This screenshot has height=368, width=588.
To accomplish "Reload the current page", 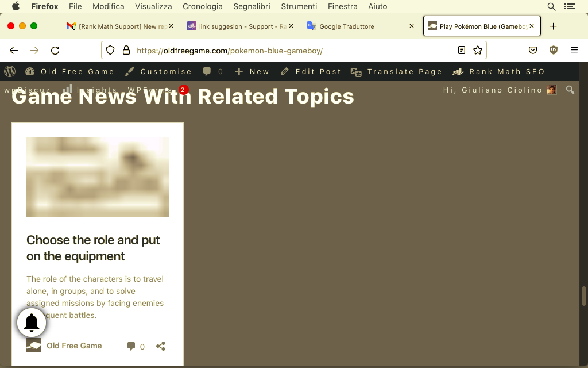I will tap(55, 51).
